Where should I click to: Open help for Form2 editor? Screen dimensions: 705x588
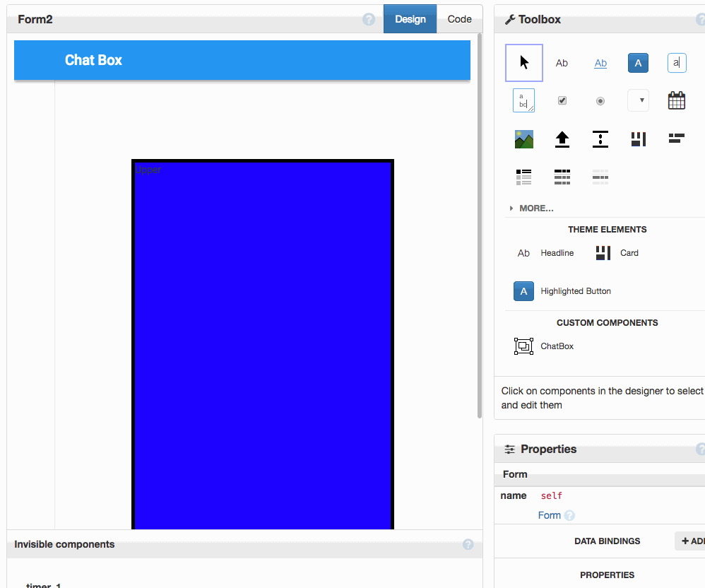coord(369,19)
